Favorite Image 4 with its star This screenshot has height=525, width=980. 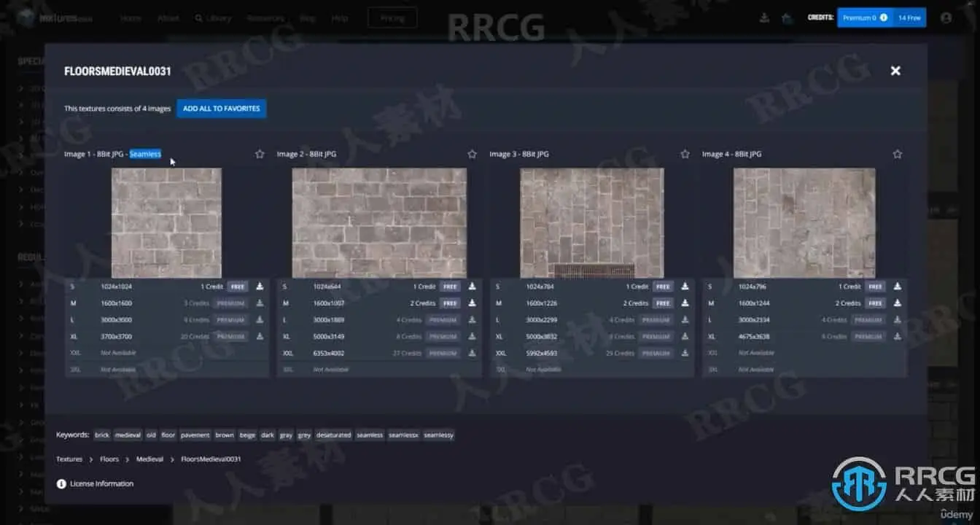coord(898,155)
